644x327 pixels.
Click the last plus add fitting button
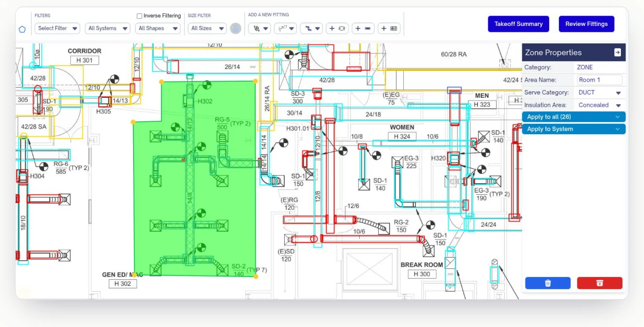point(389,28)
